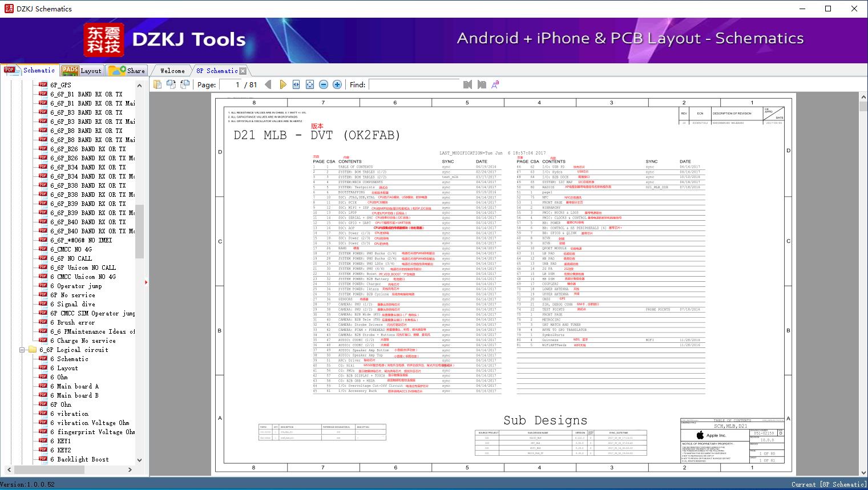Click the DZKJ app icon in the title bar
This screenshot has width=868, height=490.
coord(8,9)
